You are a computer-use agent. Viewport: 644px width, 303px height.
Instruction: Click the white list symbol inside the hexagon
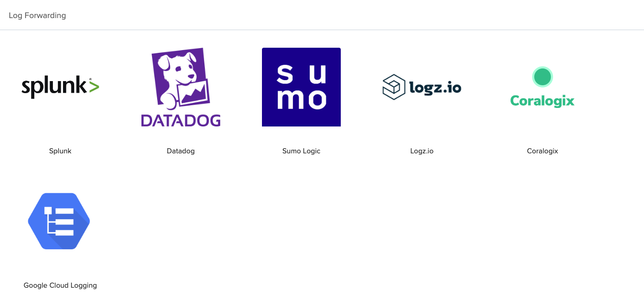[x=59, y=221]
